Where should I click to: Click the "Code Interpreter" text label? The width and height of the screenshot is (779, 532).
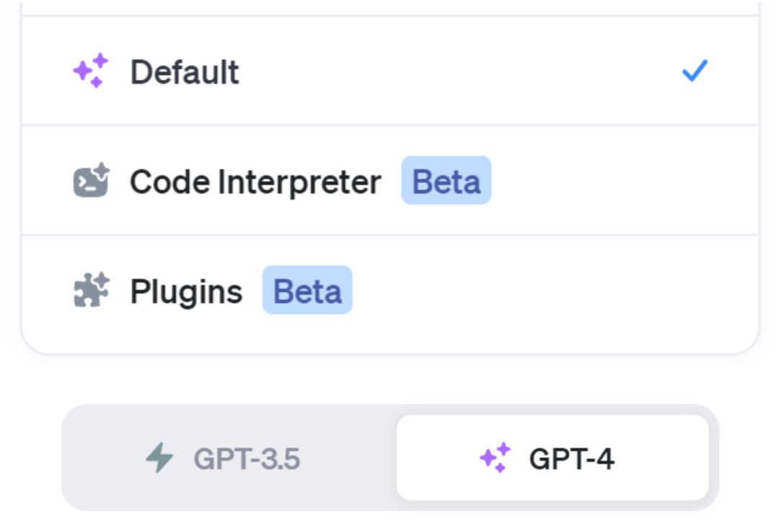(x=255, y=182)
